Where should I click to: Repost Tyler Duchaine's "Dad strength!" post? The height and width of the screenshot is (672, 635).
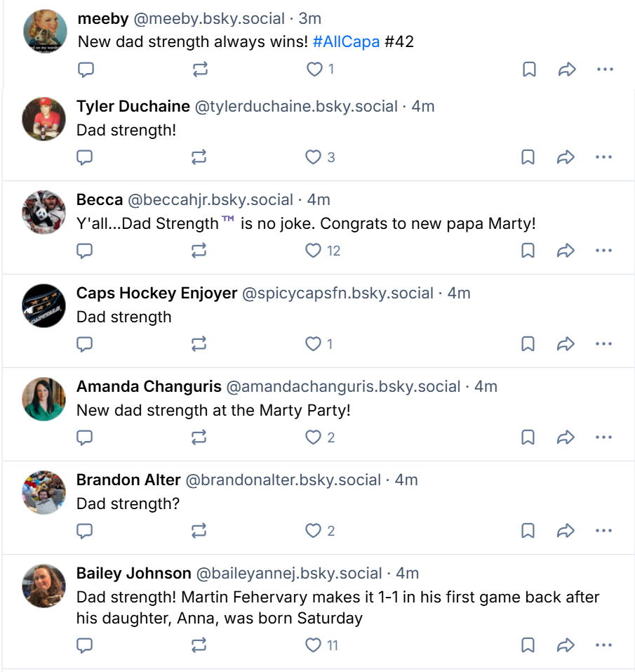[199, 157]
